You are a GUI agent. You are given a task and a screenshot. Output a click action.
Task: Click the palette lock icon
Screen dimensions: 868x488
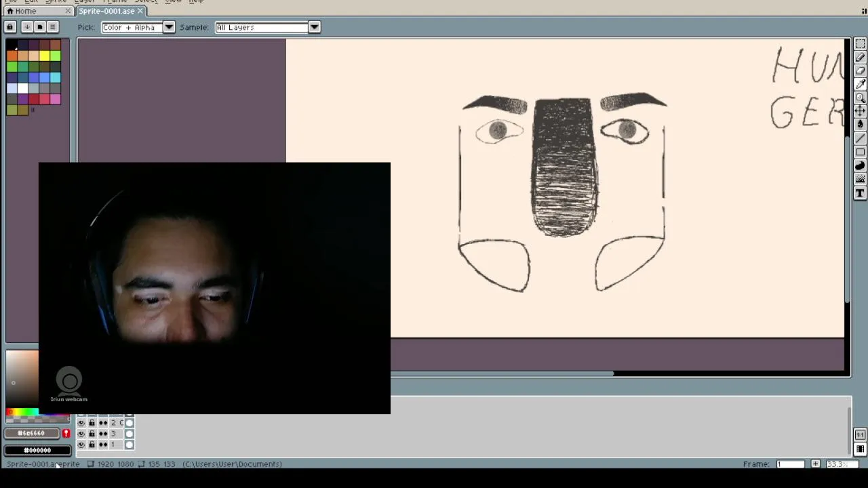point(9,27)
